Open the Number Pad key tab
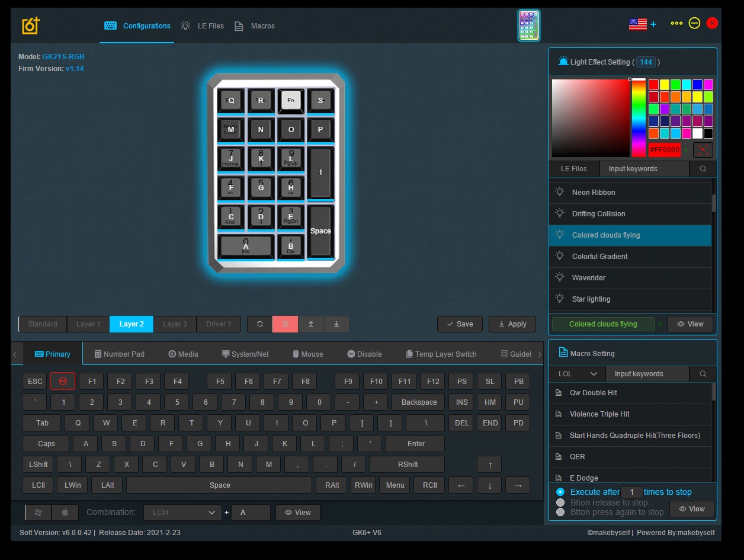 click(x=119, y=354)
